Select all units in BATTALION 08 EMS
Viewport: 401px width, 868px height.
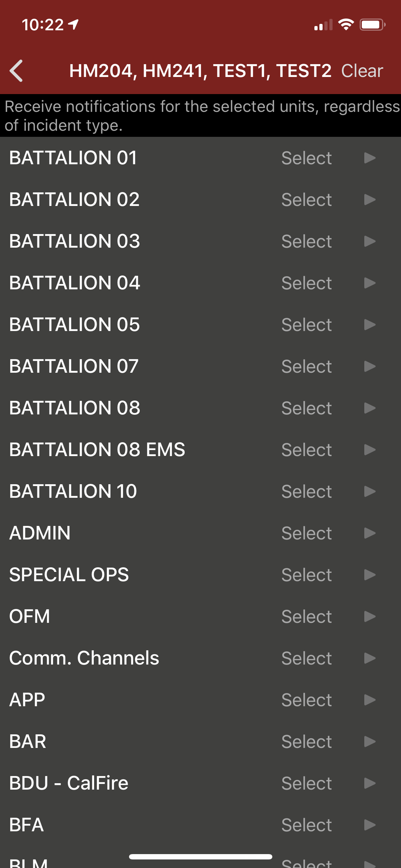307,450
